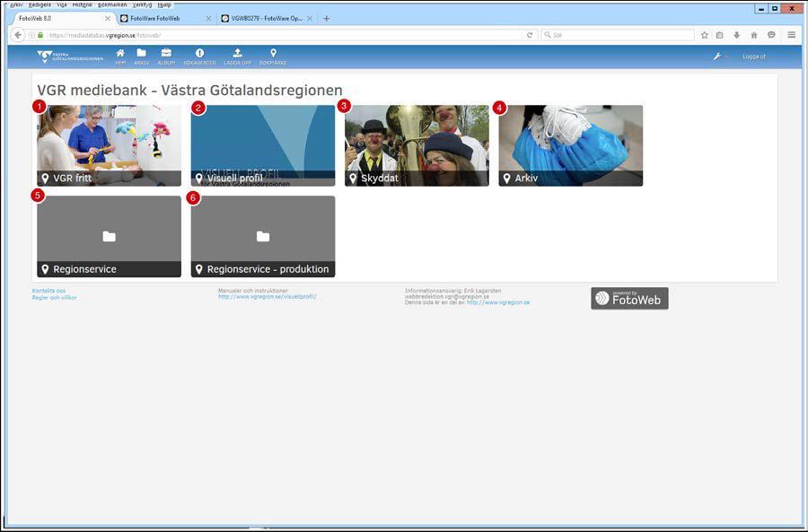Click the pin icon beside Regionservice - produktion

199,269
